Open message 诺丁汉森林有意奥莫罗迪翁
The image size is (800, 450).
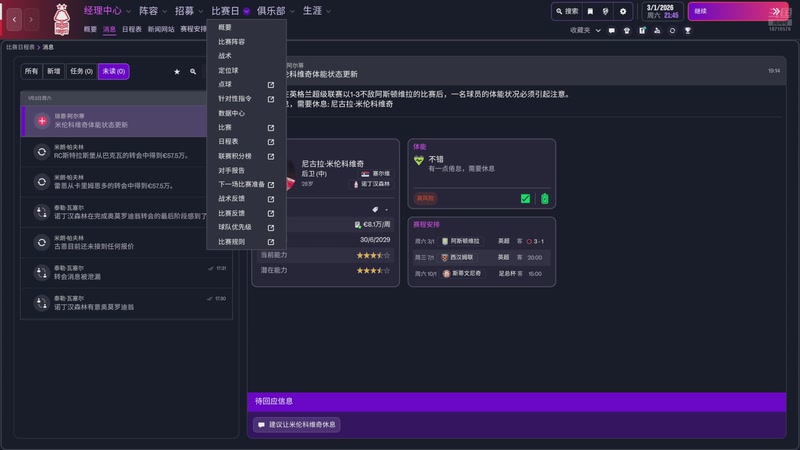pos(126,303)
